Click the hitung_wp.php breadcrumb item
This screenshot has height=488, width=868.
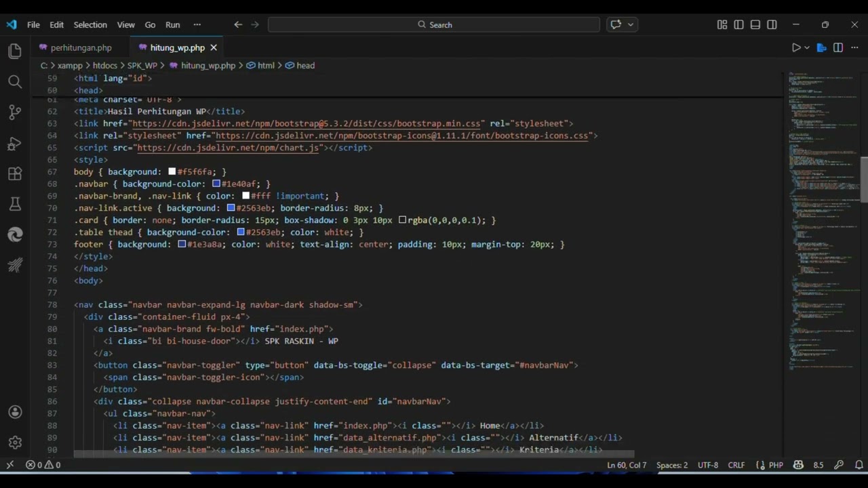coord(202,66)
